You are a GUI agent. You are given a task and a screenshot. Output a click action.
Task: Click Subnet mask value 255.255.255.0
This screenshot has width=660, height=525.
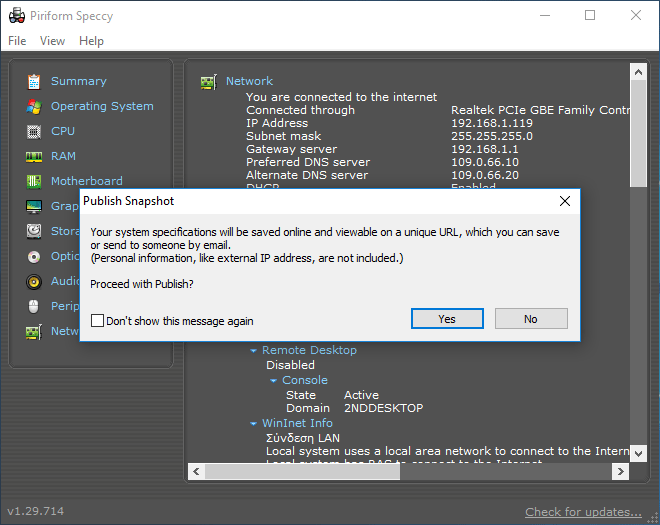click(x=492, y=136)
